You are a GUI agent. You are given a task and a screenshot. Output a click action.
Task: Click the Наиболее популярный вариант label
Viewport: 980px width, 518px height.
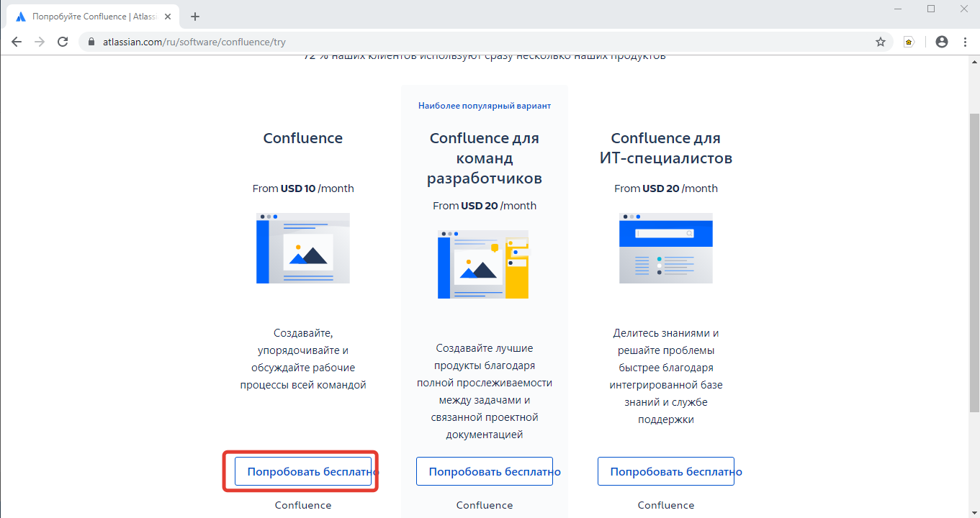[x=485, y=106]
